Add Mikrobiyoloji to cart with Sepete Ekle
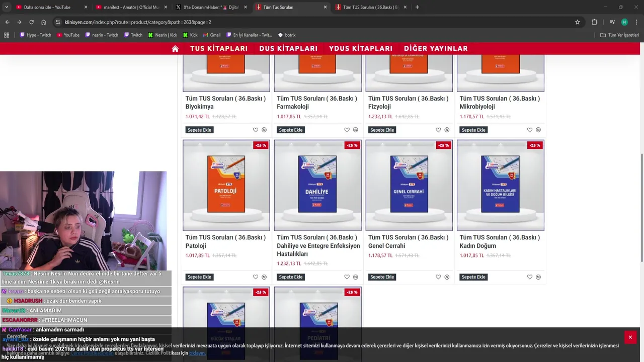This screenshot has width=644, height=362. pyautogui.click(x=473, y=130)
